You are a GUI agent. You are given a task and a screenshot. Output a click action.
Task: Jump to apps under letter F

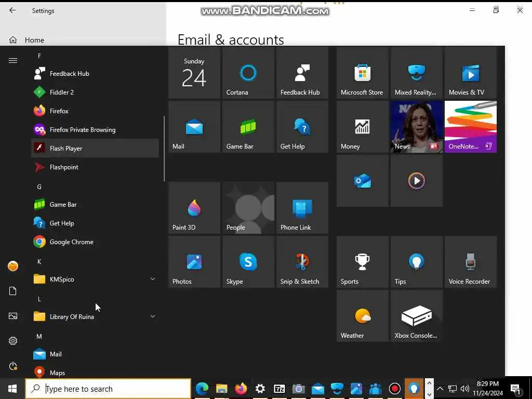[39, 56]
